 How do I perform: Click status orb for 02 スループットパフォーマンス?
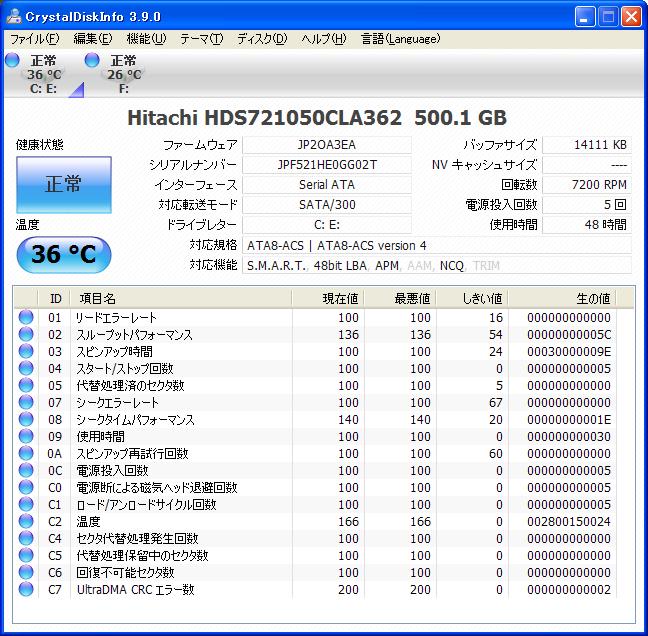click(26, 334)
